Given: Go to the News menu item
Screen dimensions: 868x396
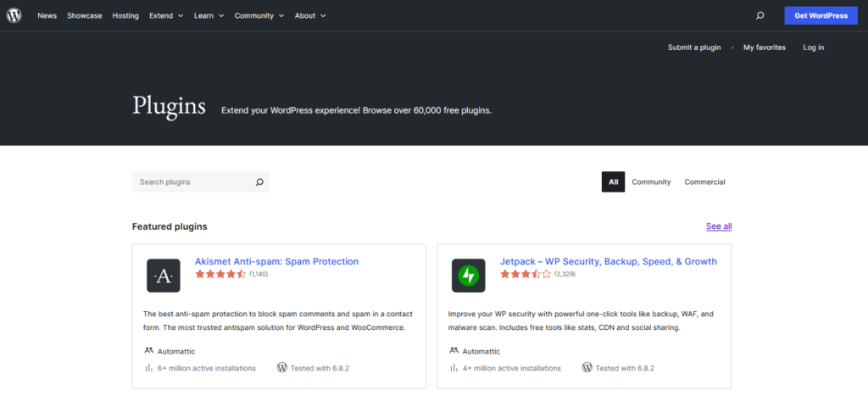Looking at the screenshot, I should click(47, 15).
